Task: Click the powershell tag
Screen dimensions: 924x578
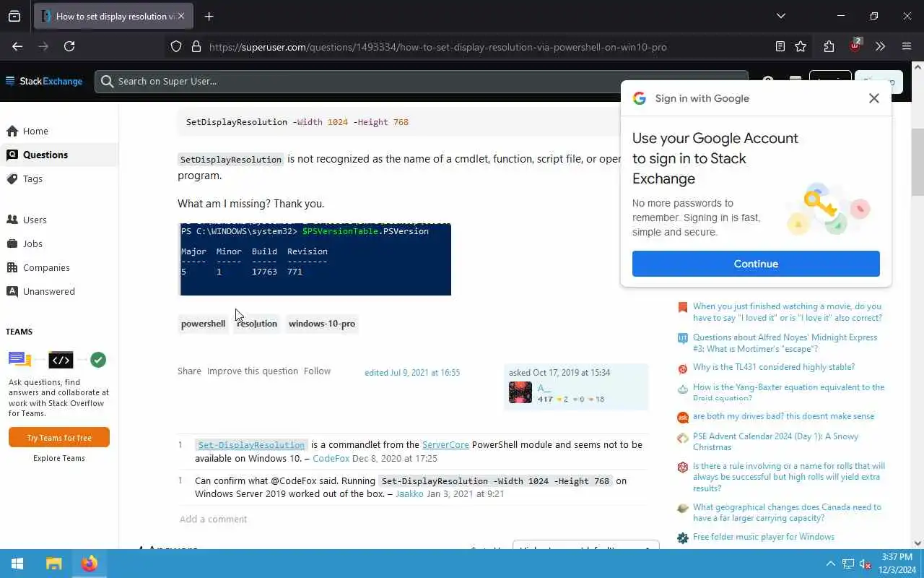Action: pos(203,324)
